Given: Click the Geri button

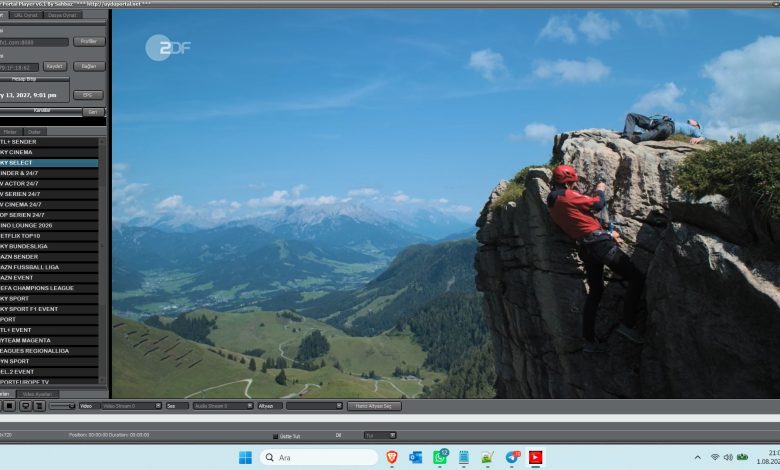Looking at the screenshot, I should pyautogui.click(x=93, y=112).
